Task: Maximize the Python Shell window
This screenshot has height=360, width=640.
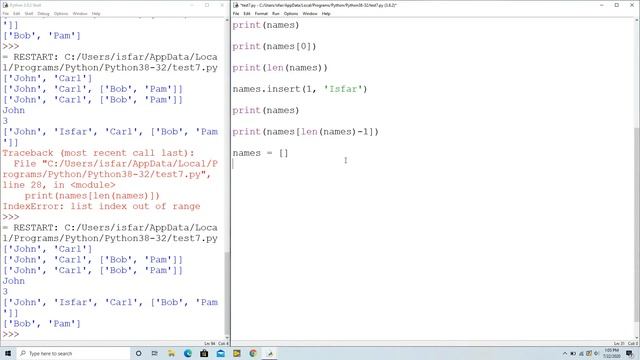Action: point(207,5)
